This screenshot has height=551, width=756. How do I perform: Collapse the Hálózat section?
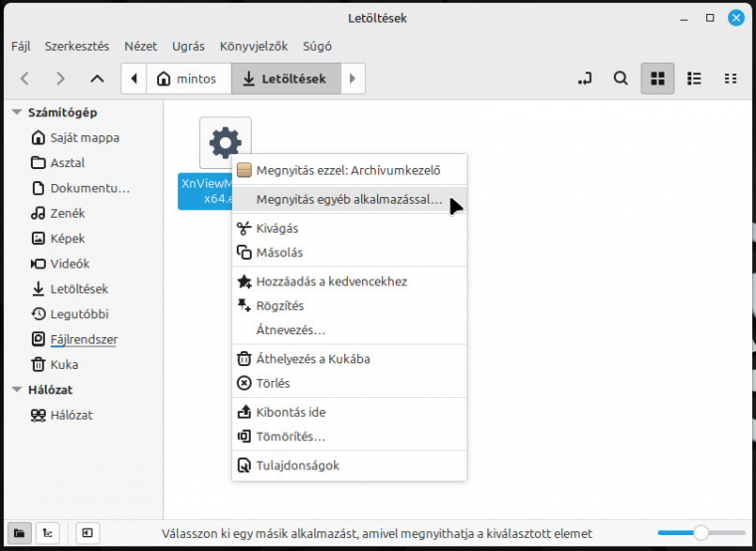(16, 390)
